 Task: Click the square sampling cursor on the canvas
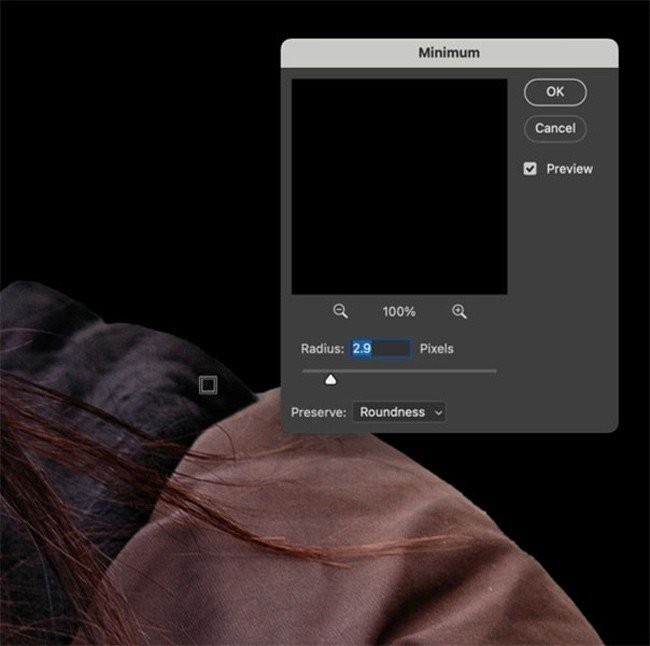pos(207,385)
